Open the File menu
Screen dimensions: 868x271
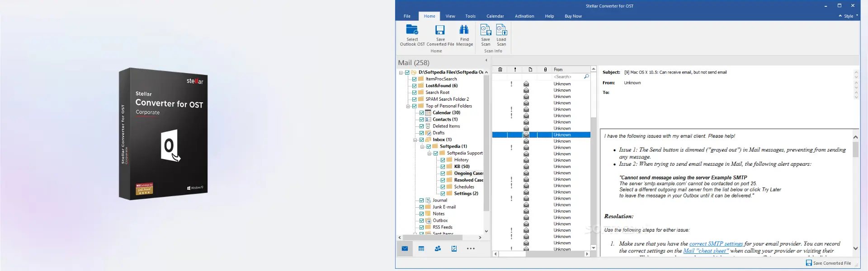pos(407,16)
